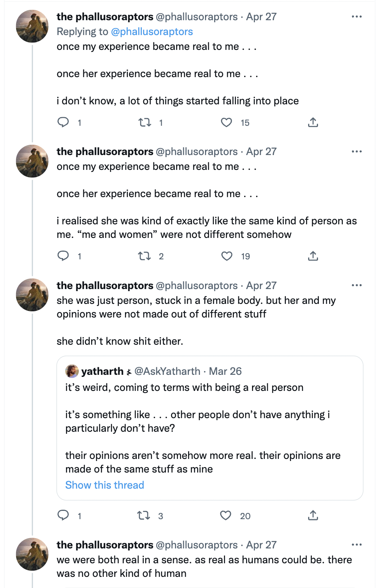Like the tweet with 15 likes
Screen dimensions: 377x588
click(x=226, y=122)
